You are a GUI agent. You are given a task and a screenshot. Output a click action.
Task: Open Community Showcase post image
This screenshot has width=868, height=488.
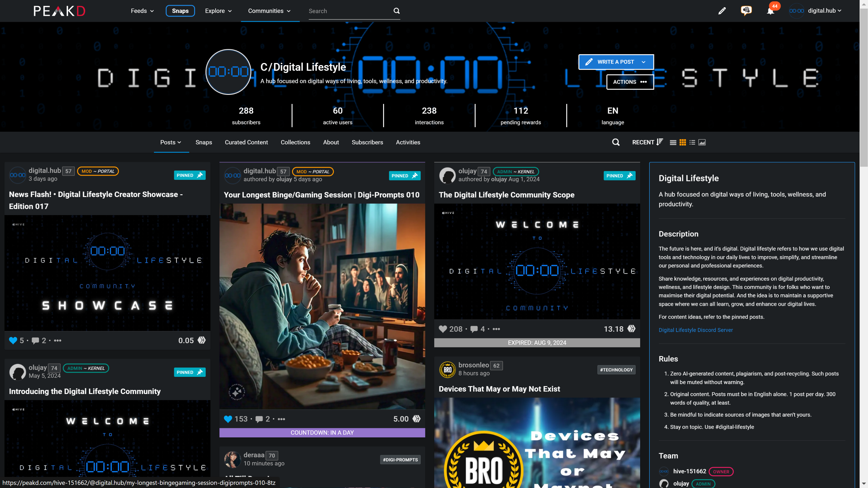[107, 273]
